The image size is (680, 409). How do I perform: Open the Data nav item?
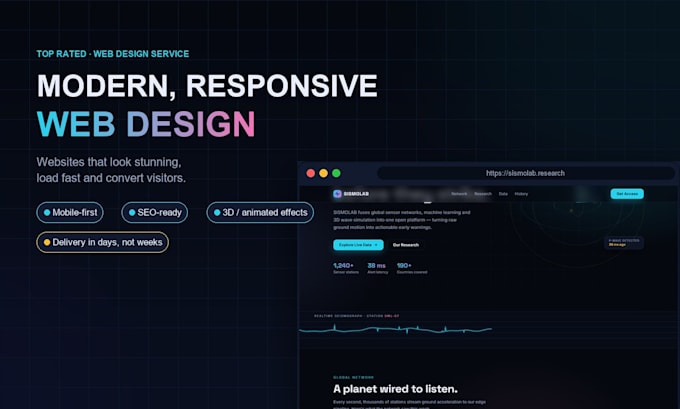503,194
